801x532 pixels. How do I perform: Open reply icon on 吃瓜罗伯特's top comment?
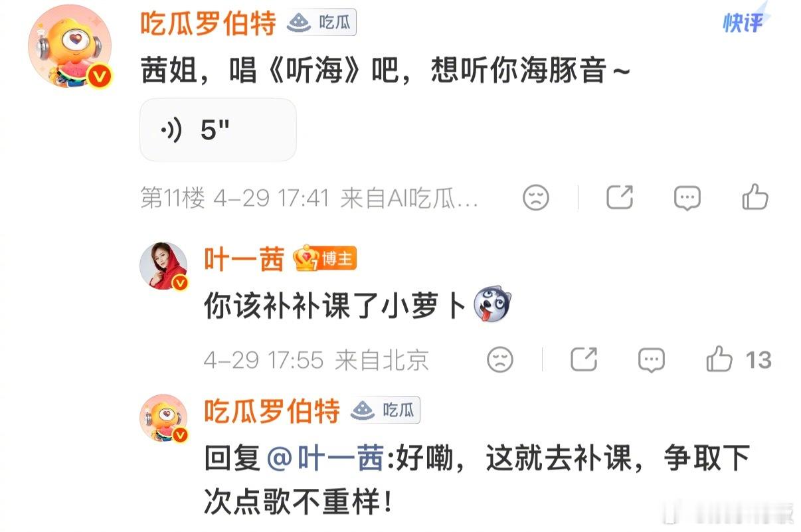point(687,198)
